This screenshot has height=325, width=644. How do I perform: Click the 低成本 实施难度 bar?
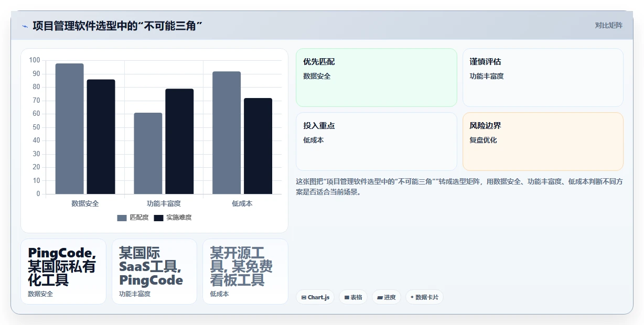[259, 146]
